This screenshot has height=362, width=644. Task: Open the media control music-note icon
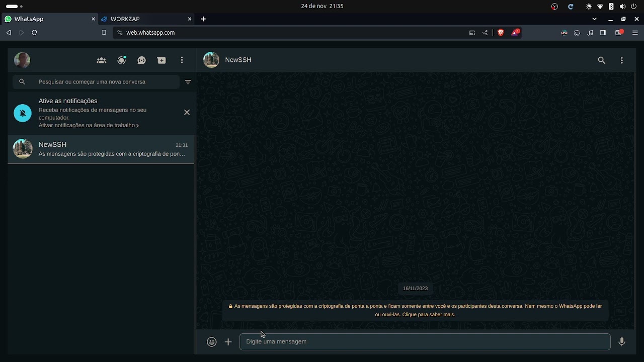(590, 33)
